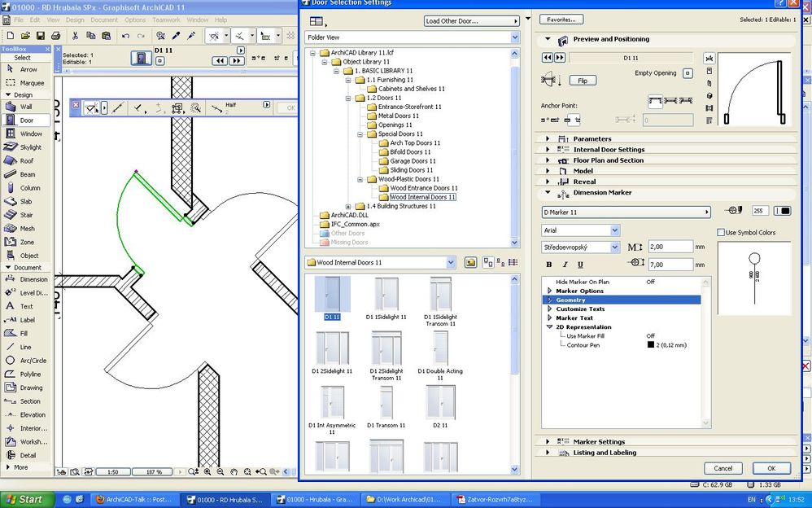
Task: Select the Text tool in ToolBox
Action: click(25, 306)
